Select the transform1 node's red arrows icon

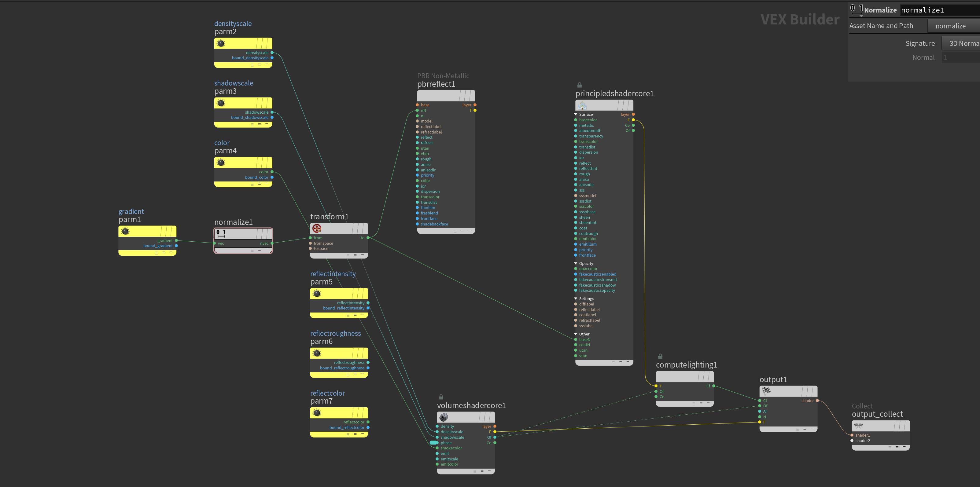click(x=317, y=229)
